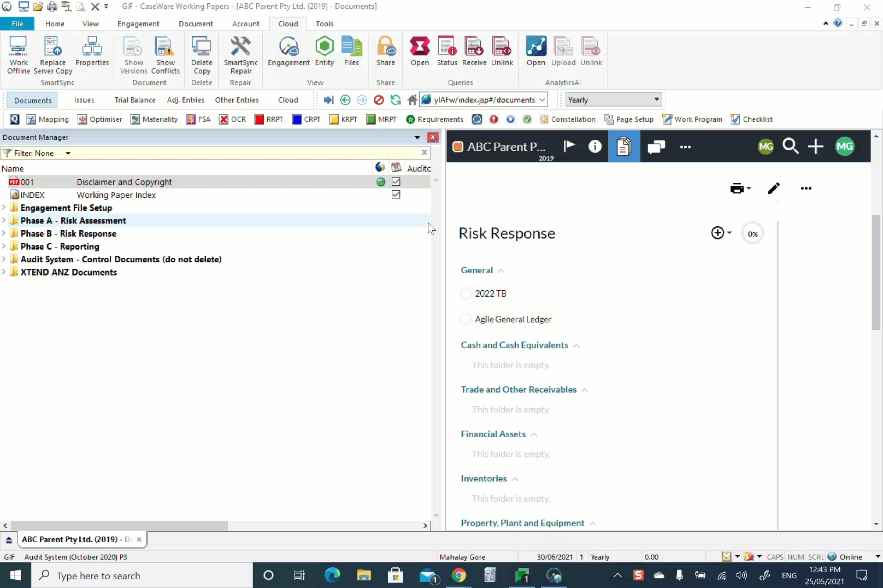The width and height of the screenshot is (883, 588).
Task: Run SmartSync Repair tool
Action: tap(240, 55)
